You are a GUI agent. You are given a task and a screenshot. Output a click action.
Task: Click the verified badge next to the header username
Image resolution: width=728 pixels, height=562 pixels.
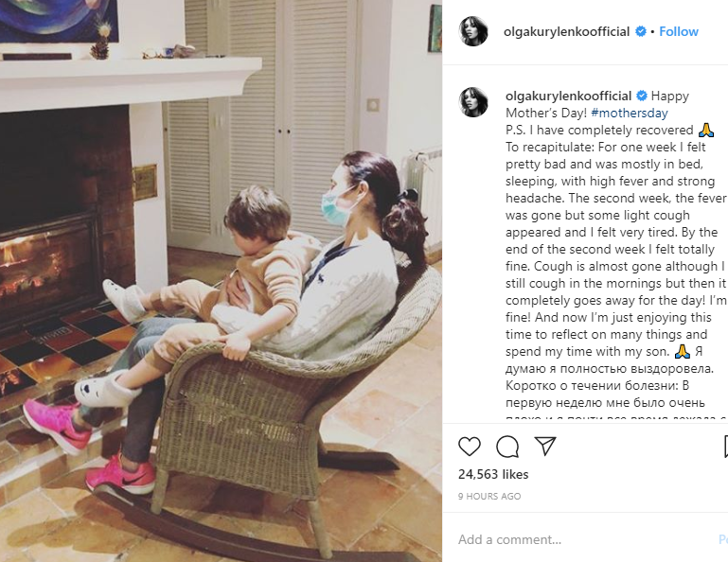coord(641,31)
